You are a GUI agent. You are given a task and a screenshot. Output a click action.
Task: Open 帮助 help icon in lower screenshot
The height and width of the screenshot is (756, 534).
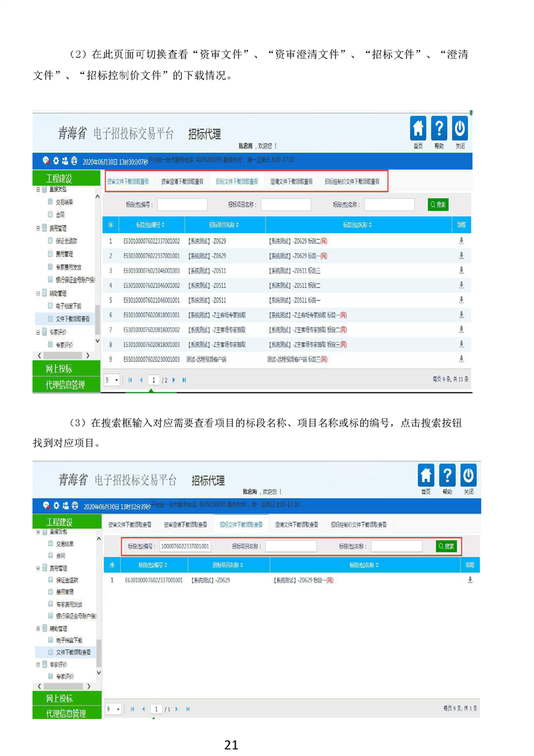(x=447, y=476)
